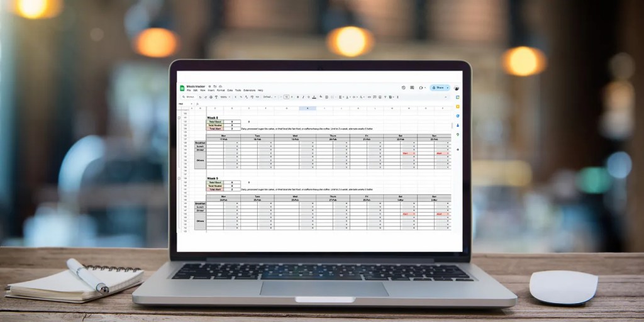Open the Google Sheets home icon
Screen dimensions: 644x322
tap(182, 88)
